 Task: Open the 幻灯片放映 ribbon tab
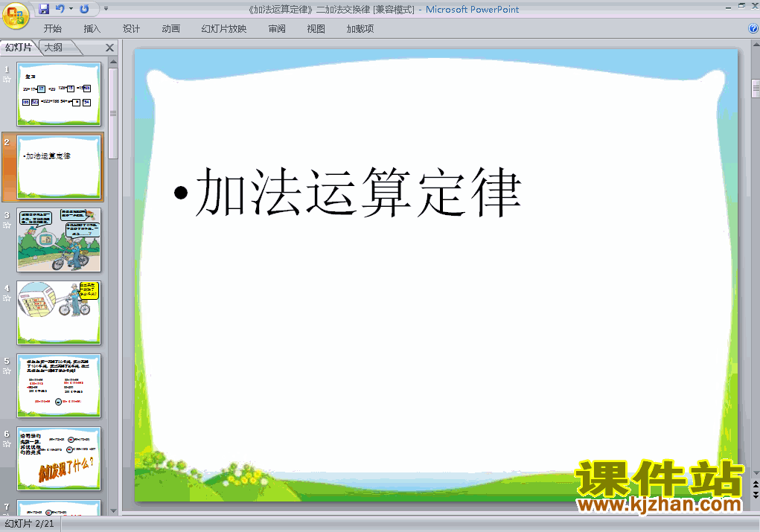click(224, 28)
